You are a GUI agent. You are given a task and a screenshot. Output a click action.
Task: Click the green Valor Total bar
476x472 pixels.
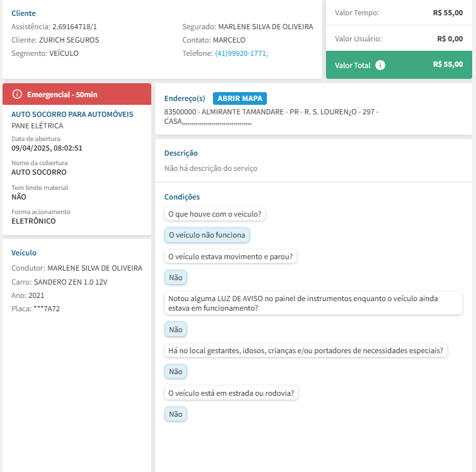[x=399, y=65]
